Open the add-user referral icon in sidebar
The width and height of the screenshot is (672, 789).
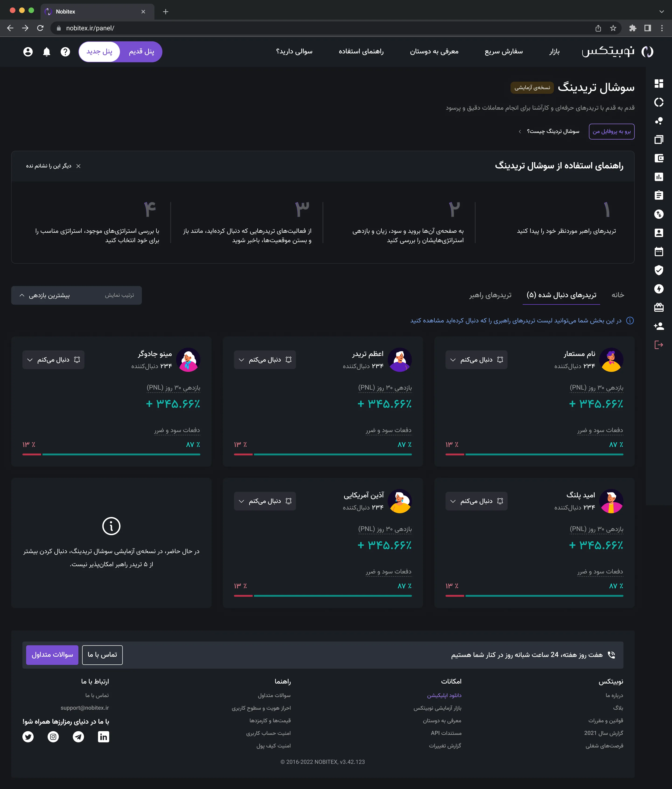click(x=659, y=326)
